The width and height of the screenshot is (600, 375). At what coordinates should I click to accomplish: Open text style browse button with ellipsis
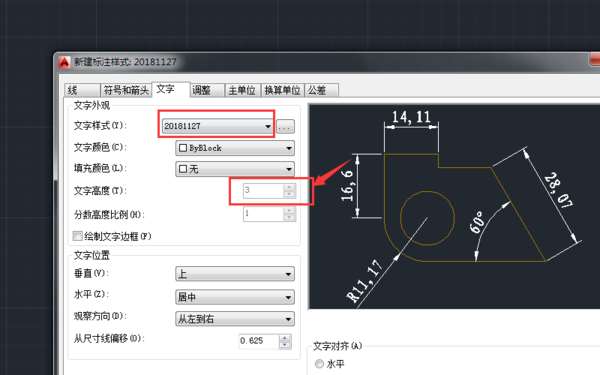click(285, 126)
